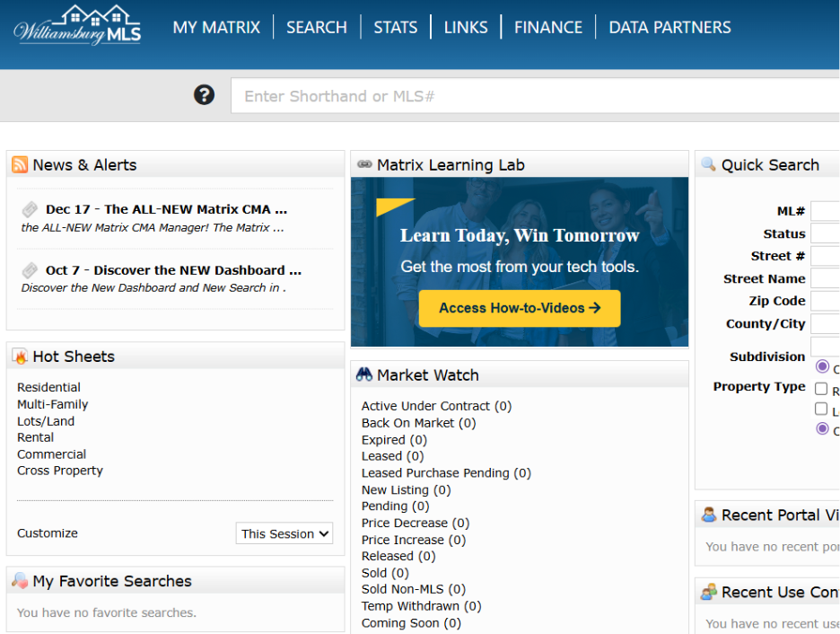Open Sold (0) in Market Watch
This screenshot has width=840, height=634.
(x=385, y=572)
